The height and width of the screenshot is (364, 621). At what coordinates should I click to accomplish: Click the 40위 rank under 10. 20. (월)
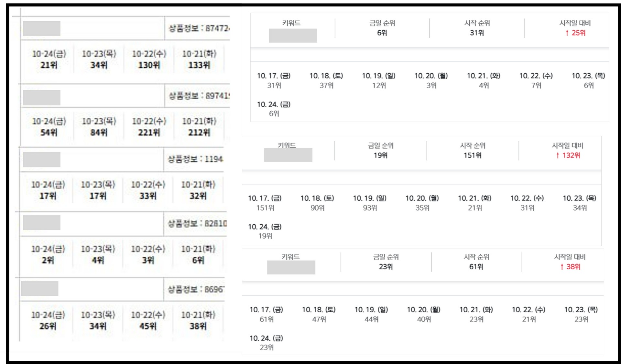[x=424, y=319]
